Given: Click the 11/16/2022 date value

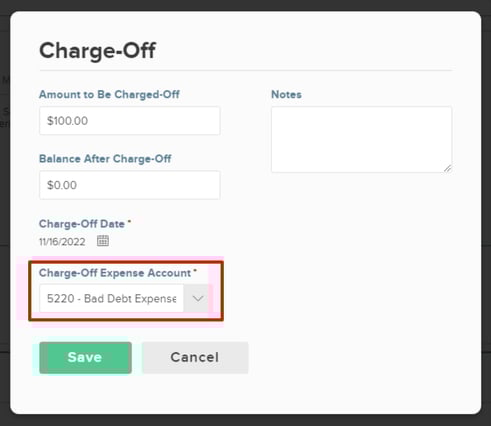Looking at the screenshot, I should (62, 242).
